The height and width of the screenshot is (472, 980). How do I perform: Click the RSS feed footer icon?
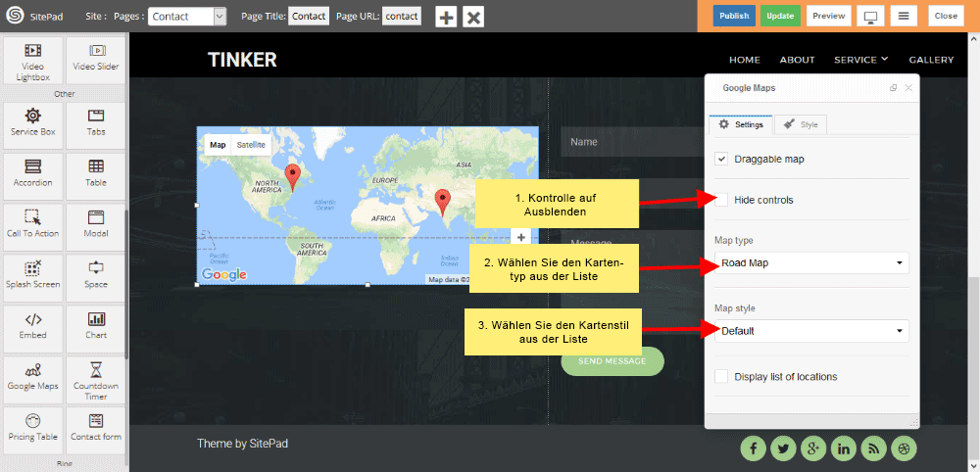[874, 448]
